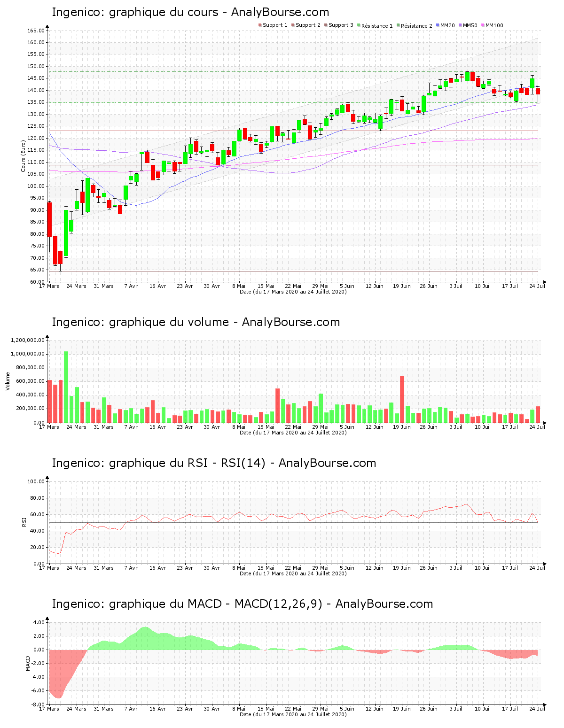Viewport: 564px width, 728px height.
Task: Click the 165.00 value on price axis
Action: (x=36, y=31)
